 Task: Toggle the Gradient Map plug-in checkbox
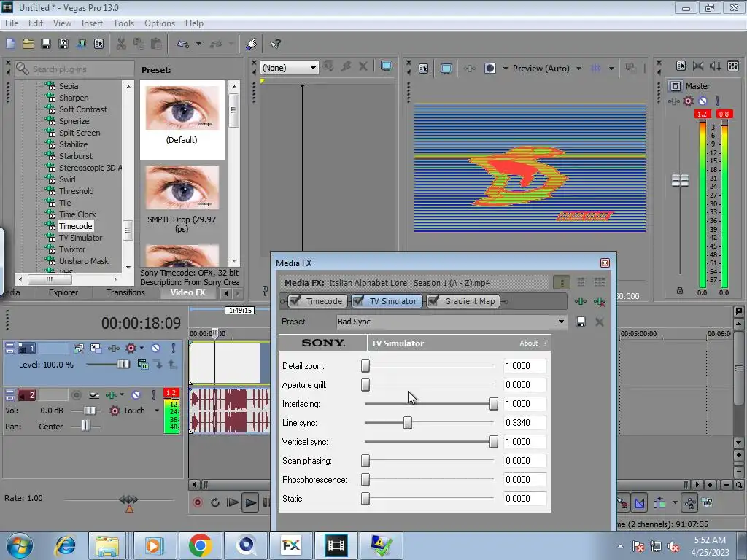click(433, 301)
